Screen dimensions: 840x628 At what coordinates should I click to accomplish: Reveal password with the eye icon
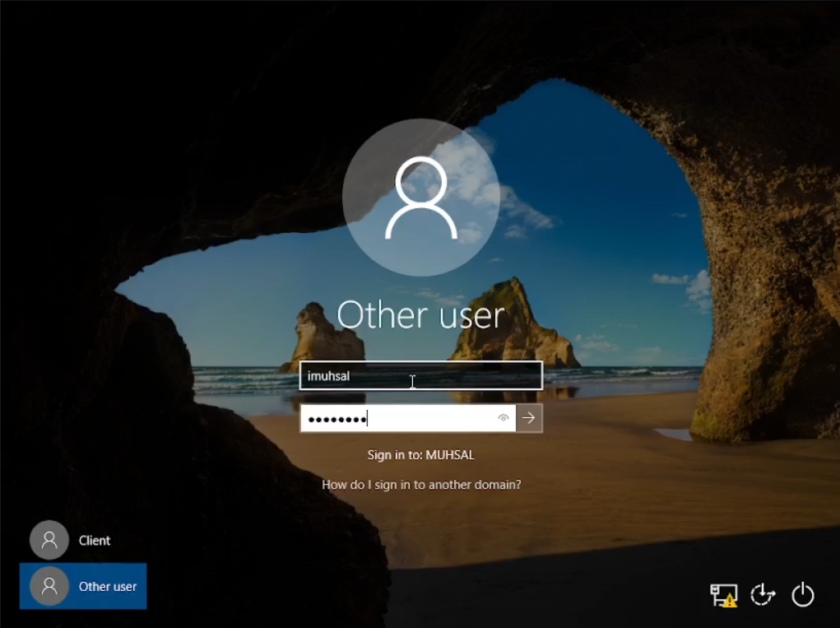504,418
